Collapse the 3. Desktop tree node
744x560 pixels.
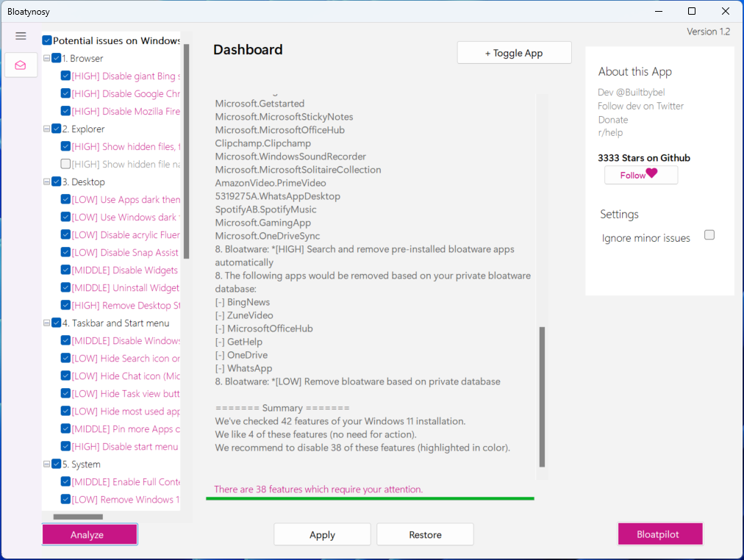(46, 182)
